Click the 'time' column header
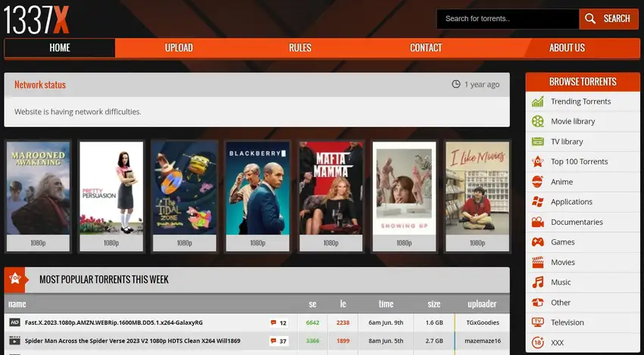The width and height of the screenshot is (644, 355). [x=386, y=304]
